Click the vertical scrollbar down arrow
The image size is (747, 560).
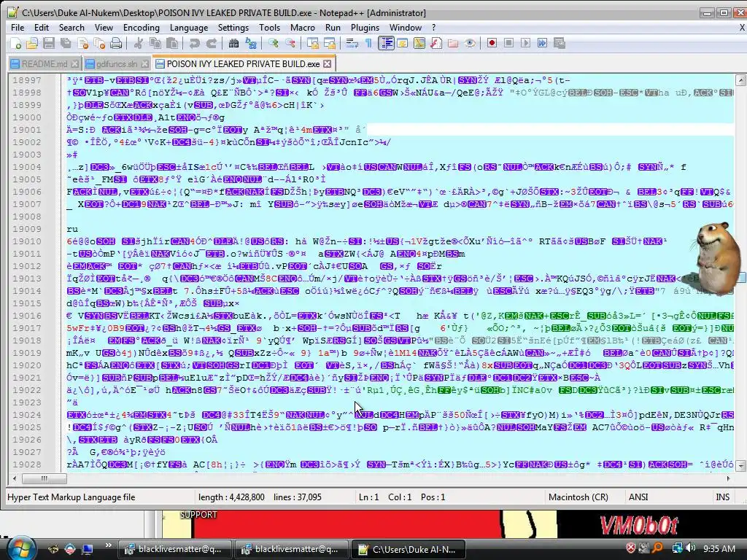[x=740, y=465]
